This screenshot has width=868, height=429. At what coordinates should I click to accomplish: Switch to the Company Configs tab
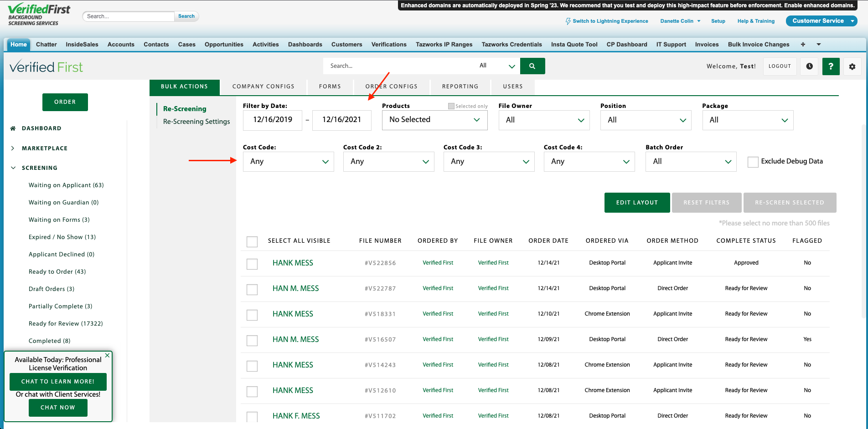[263, 87]
